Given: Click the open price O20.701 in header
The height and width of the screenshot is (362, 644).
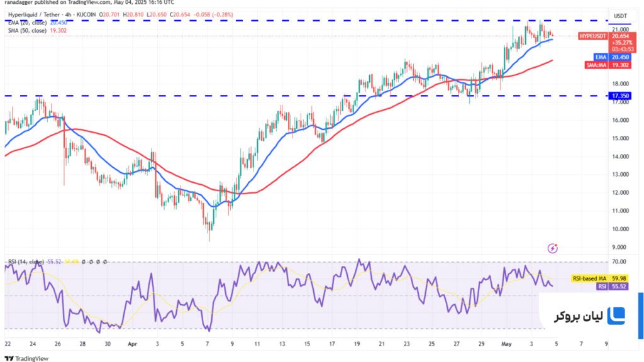Looking at the screenshot, I should pyautogui.click(x=111, y=14).
